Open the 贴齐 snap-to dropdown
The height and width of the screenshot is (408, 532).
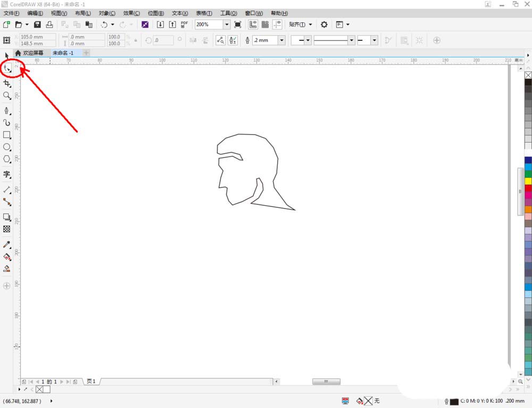pyautogui.click(x=300, y=24)
